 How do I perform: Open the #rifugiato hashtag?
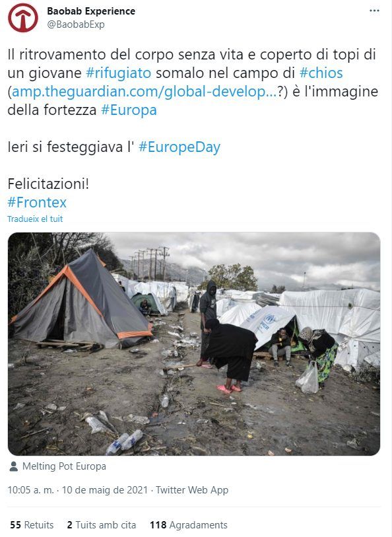click(x=118, y=73)
